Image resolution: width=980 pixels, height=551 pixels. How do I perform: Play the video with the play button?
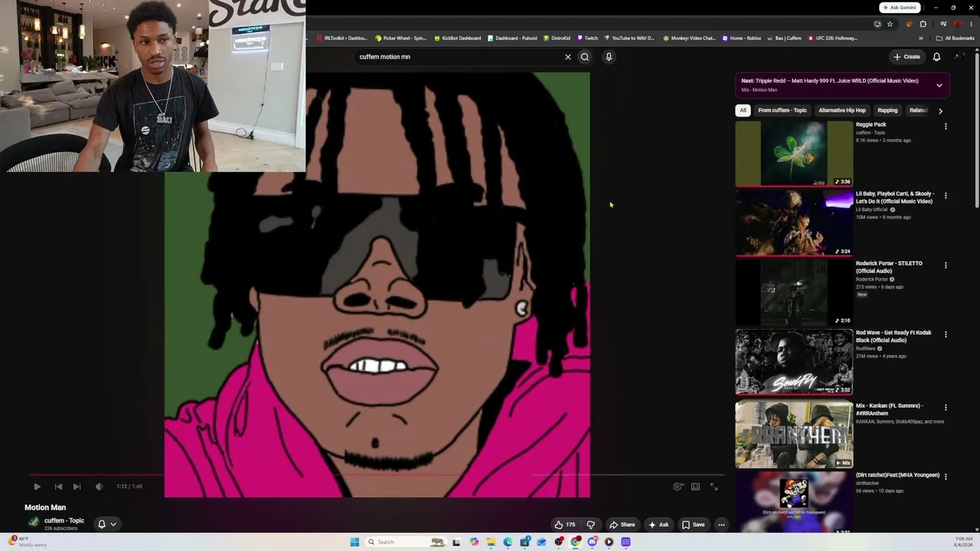pos(37,486)
